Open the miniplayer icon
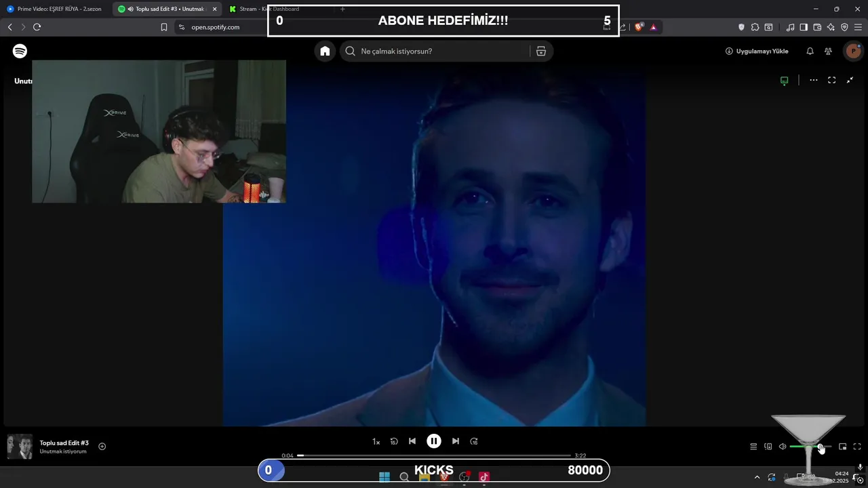Viewport: 868px width, 488px height. (x=843, y=447)
